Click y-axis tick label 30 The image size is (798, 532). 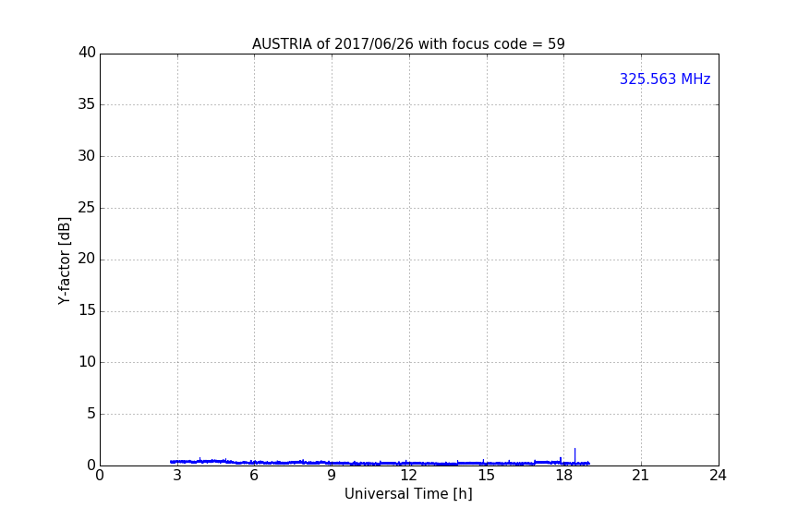coord(87,156)
